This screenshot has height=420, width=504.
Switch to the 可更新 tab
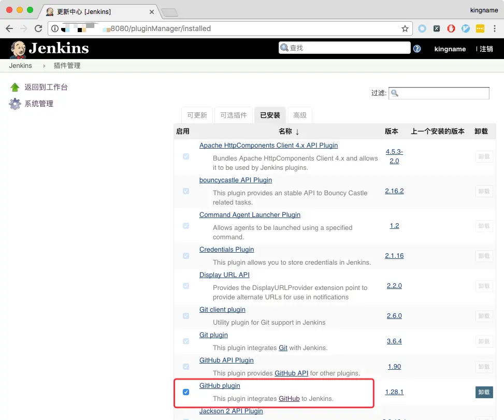click(x=197, y=115)
